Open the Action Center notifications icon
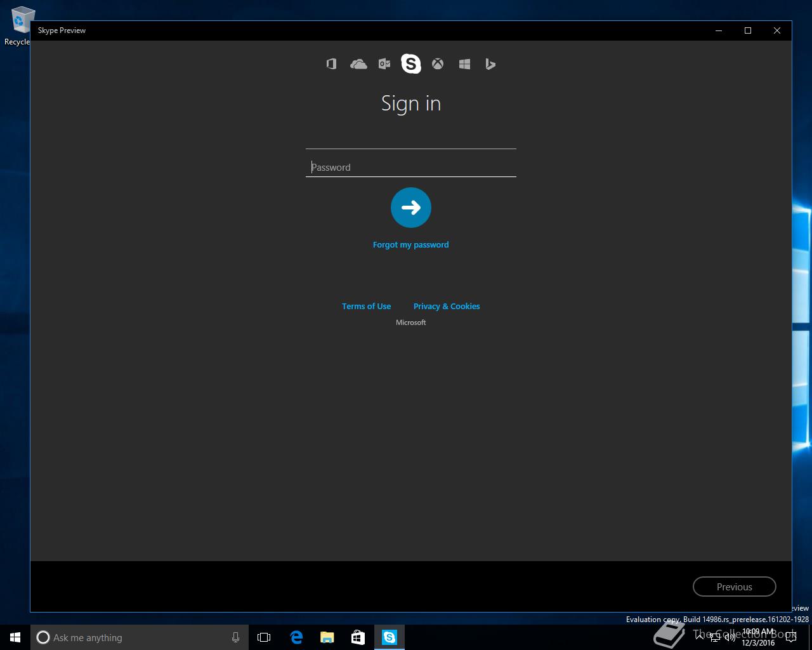 pos(790,637)
